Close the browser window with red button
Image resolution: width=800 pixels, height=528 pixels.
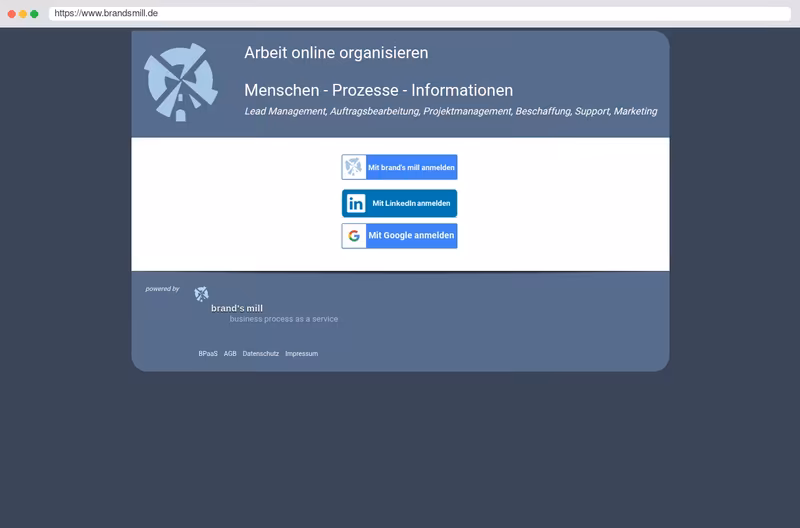pos(12,14)
